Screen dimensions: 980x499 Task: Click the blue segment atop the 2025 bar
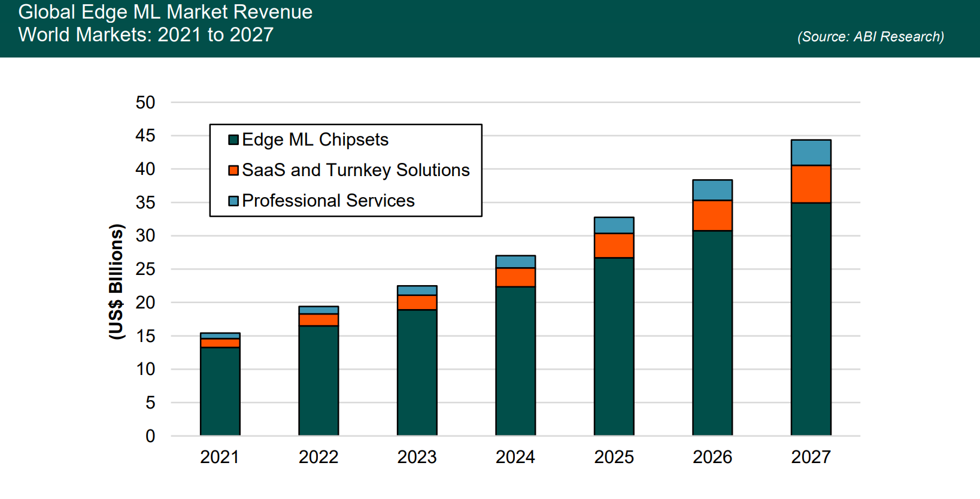coord(614,225)
